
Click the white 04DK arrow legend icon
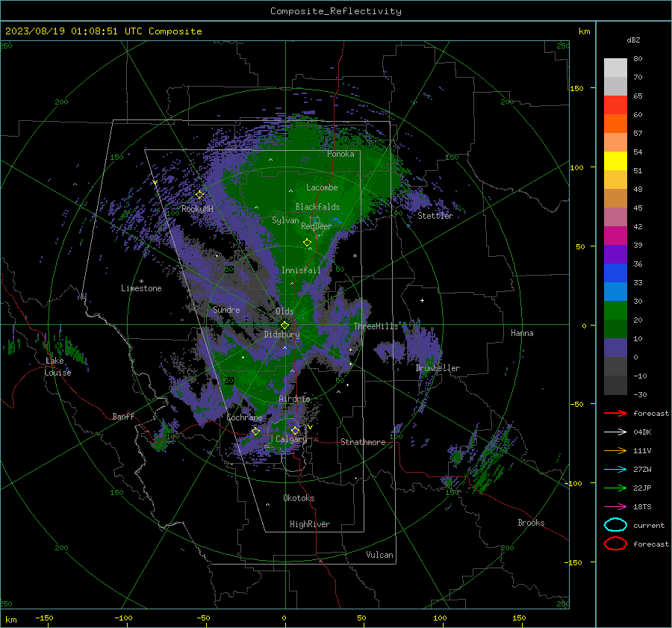(x=615, y=432)
